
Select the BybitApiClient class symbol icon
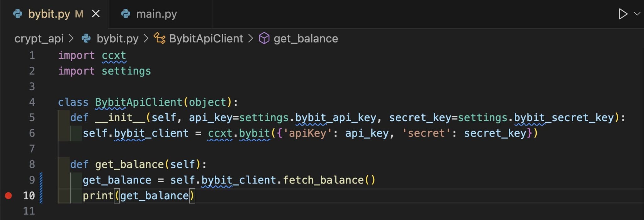click(x=160, y=38)
